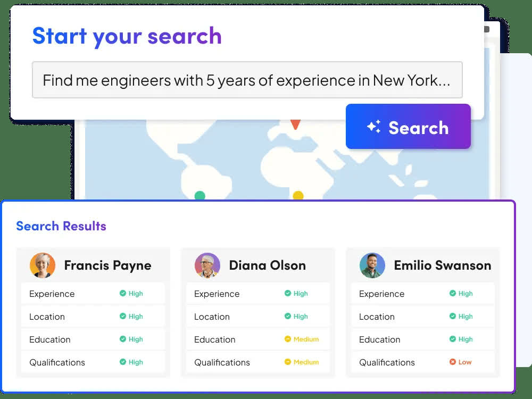
Task: Click the sparkle icon on Search button
Action: 374,127
